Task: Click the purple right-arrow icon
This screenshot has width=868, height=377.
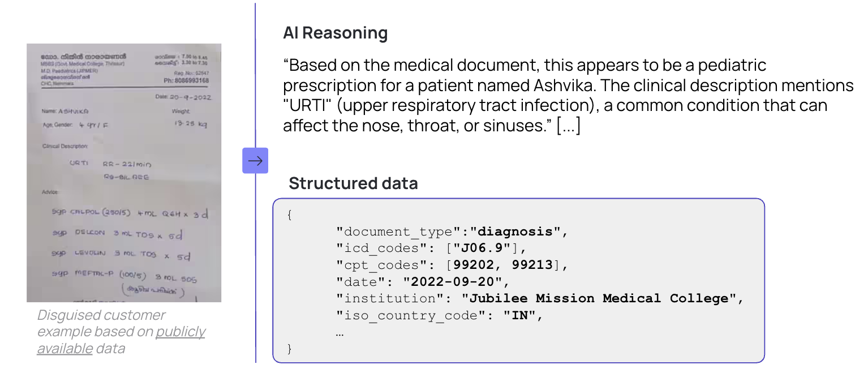Action: tap(255, 161)
